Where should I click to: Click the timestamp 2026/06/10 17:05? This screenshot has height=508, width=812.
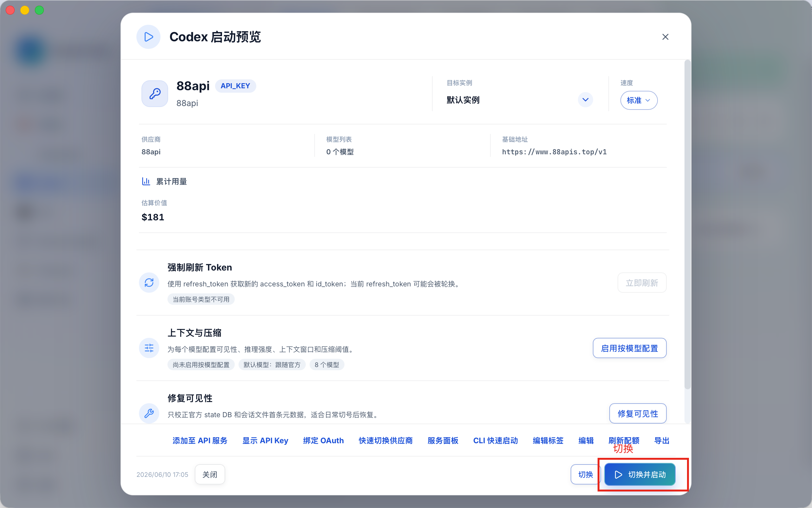162,474
